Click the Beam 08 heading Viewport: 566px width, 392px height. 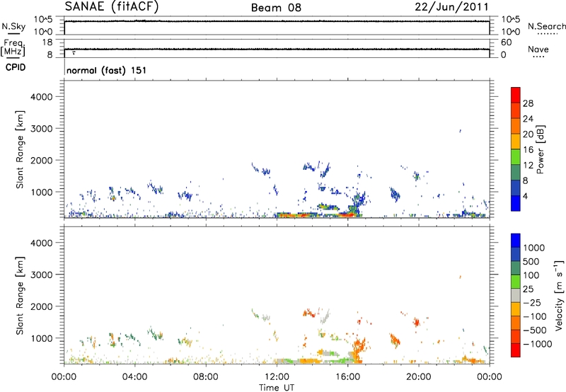tap(276, 8)
